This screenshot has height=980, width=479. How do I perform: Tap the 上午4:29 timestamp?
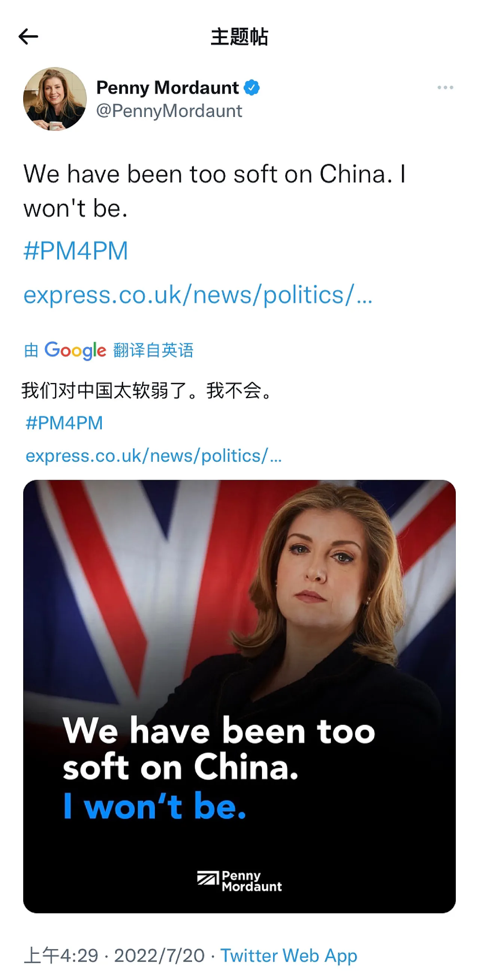(61, 956)
